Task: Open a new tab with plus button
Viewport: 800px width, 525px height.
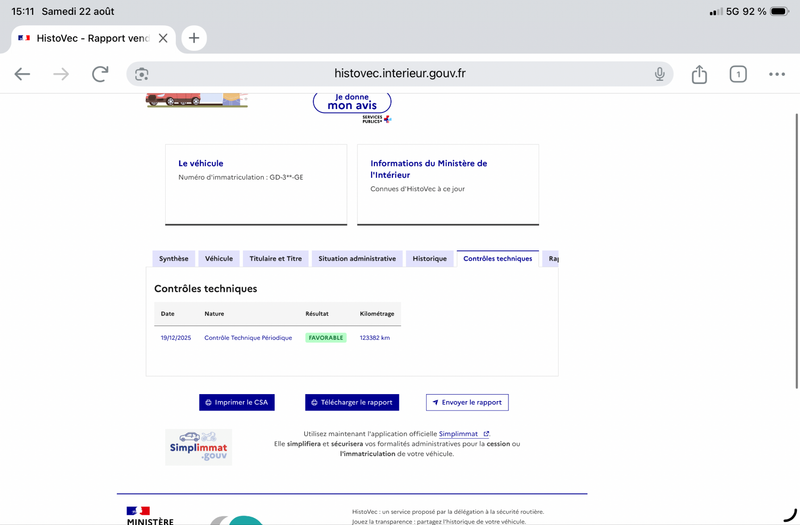Action: (194, 38)
